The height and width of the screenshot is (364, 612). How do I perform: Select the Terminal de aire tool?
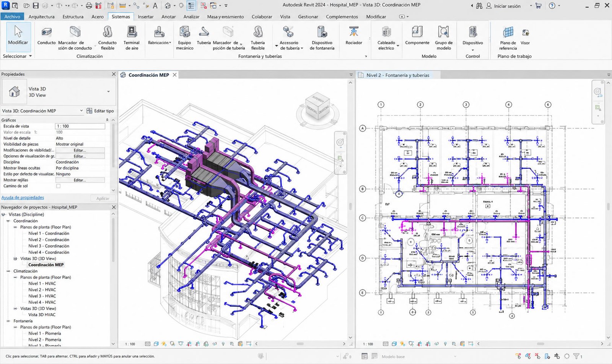pos(132,38)
